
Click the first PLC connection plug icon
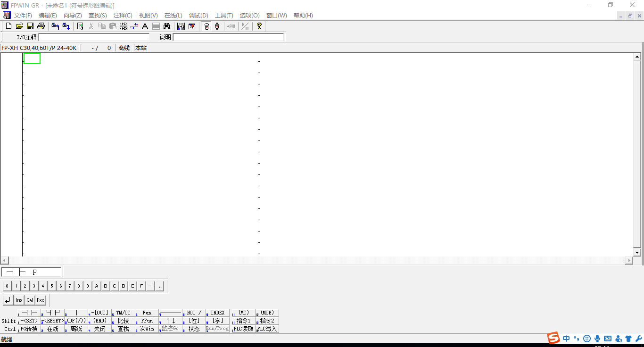coord(206,26)
